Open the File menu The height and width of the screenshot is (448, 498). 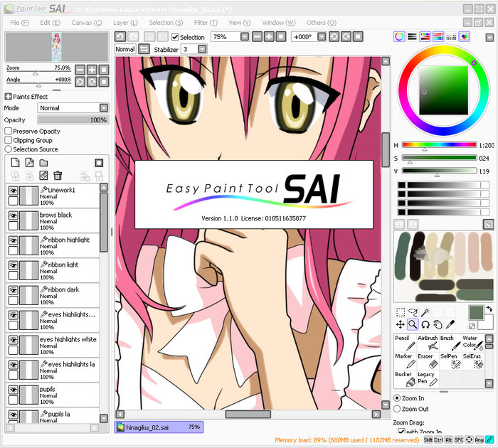tap(19, 23)
